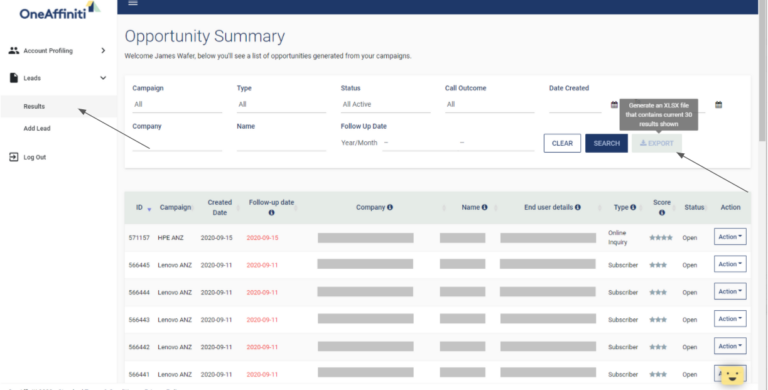This screenshot has width=768, height=390.
Task: Open the Status filter showing All Active
Action: (x=385, y=104)
